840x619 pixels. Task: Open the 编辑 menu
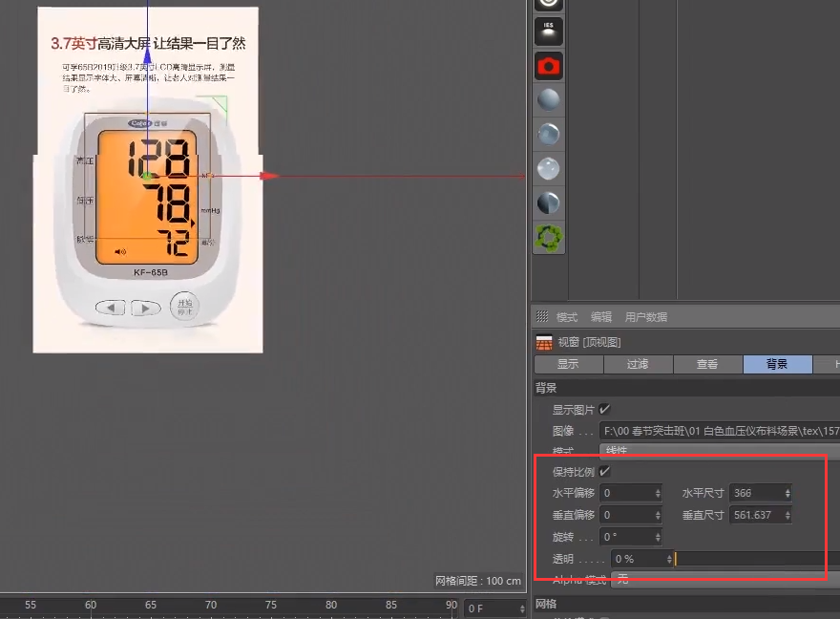click(x=601, y=317)
